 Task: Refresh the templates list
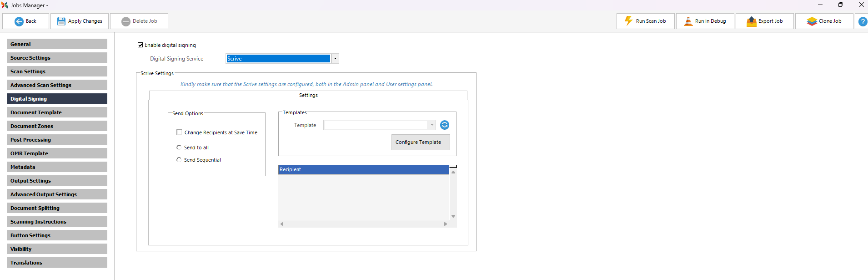(x=445, y=125)
